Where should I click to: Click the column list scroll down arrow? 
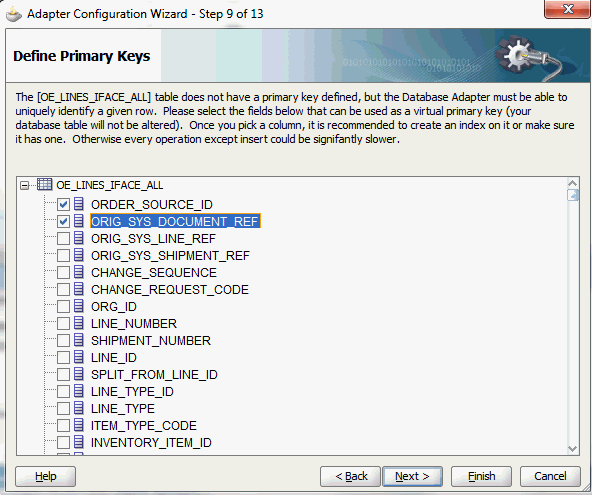[x=573, y=449]
